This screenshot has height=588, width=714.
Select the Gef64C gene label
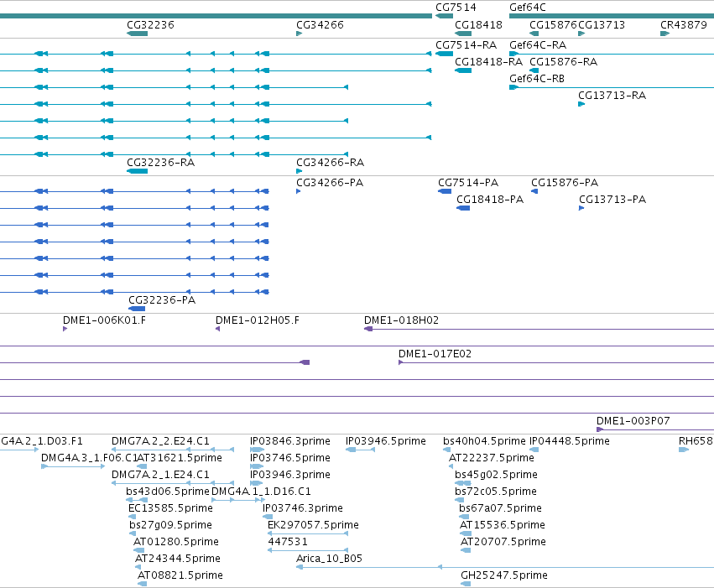coord(527,8)
